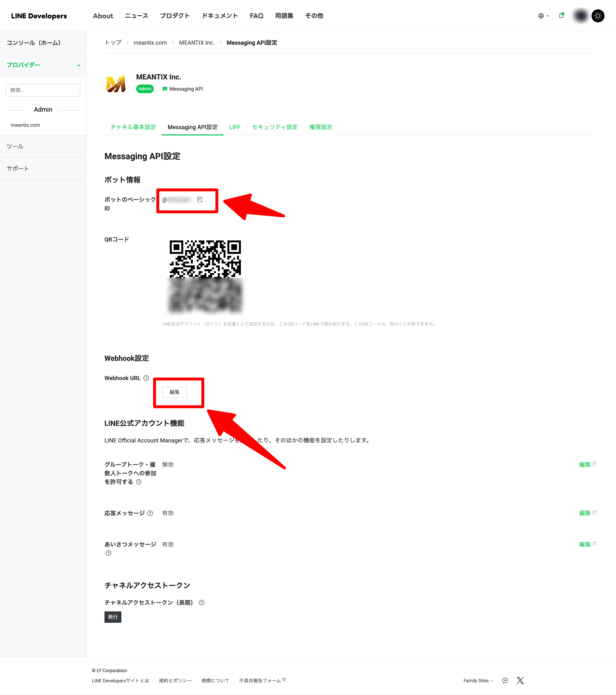Open コンソール（ホーム） in the sidebar
The height and width of the screenshot is (695, 616).
point(43,43)
